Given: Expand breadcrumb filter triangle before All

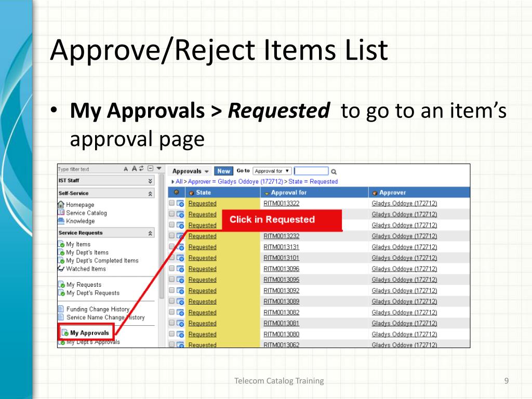Looking at the screenshot, I should [173, 182].
